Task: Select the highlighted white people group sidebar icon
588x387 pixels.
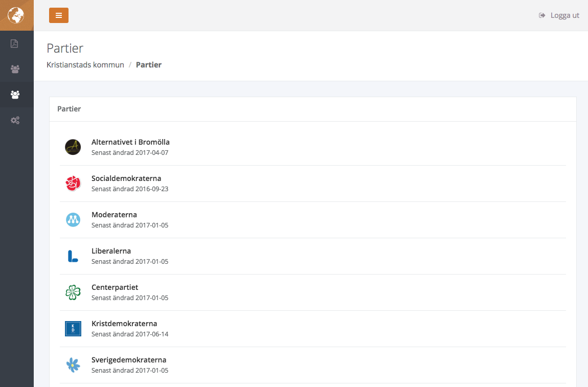Action: pos(15,95)
